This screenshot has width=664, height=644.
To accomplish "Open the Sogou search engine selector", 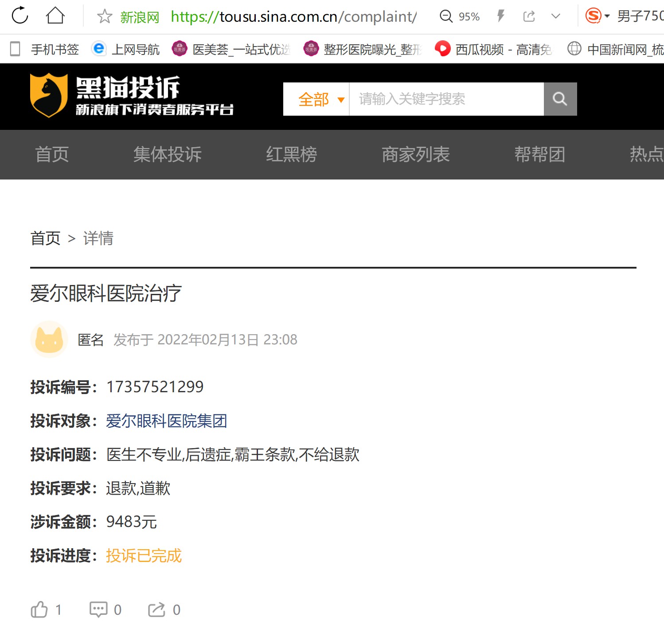I will click(597, 16).
